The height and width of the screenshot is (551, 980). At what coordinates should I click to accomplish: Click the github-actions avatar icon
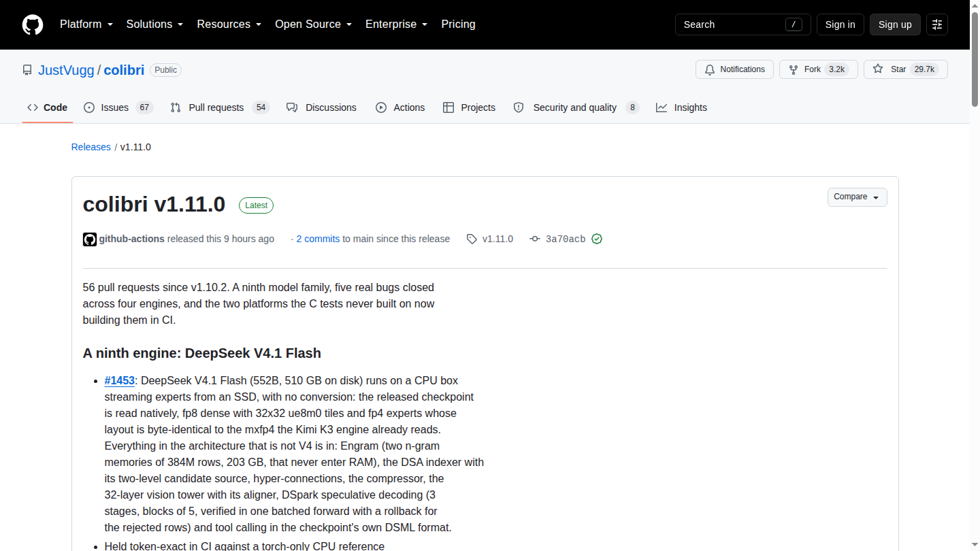pos(90,239)
